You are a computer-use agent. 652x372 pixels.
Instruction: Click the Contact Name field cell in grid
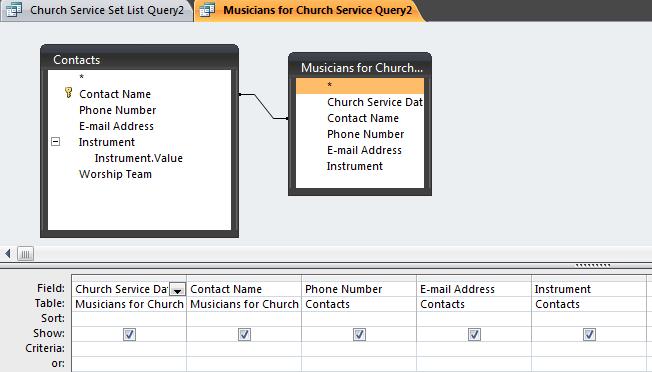coord(244,289)
